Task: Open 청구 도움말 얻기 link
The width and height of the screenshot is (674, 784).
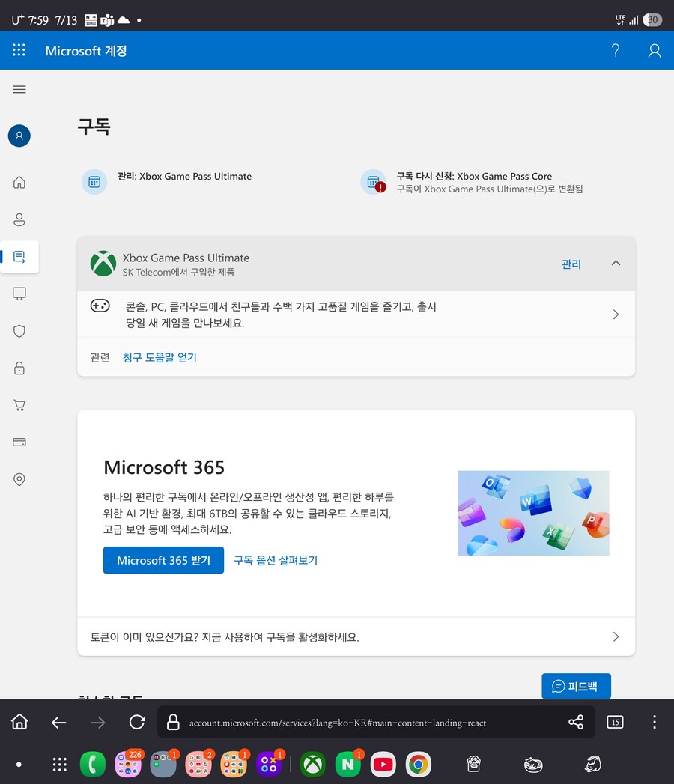Action: point(160,357)
